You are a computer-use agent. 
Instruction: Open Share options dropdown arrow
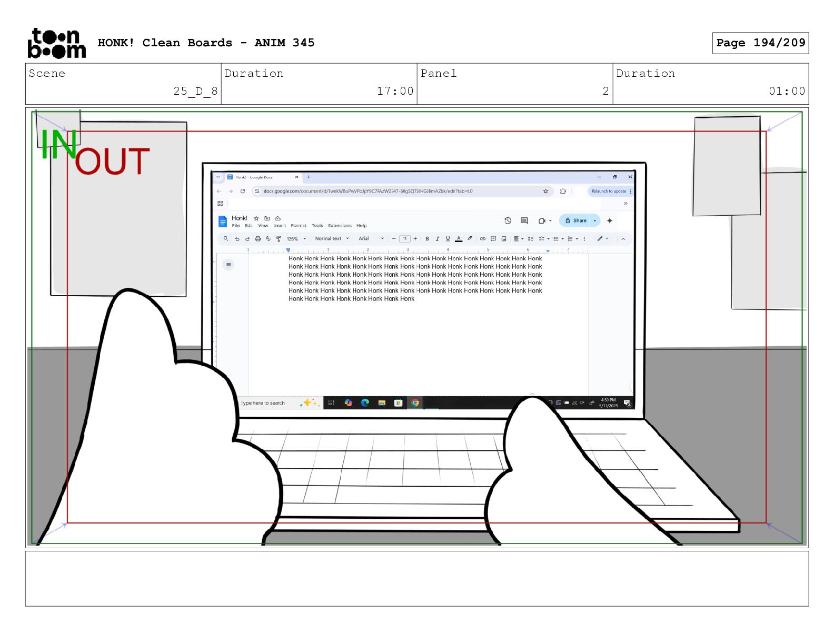click(595, 221)
